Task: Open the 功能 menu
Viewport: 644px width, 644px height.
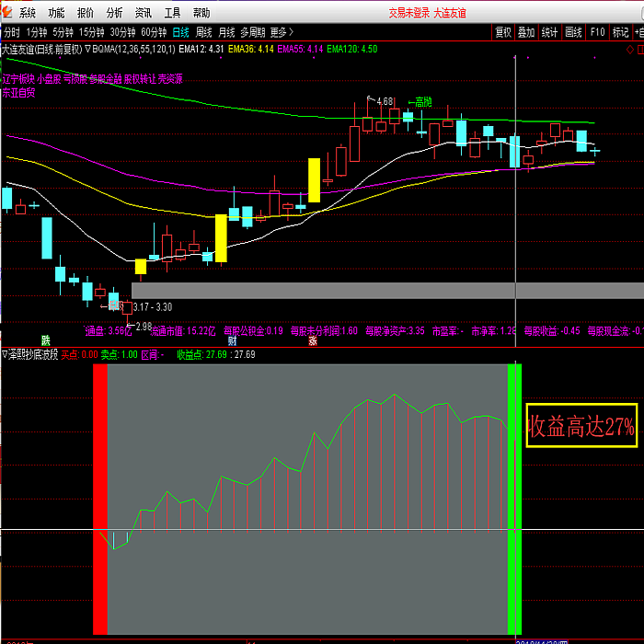Action: [56, 13]
